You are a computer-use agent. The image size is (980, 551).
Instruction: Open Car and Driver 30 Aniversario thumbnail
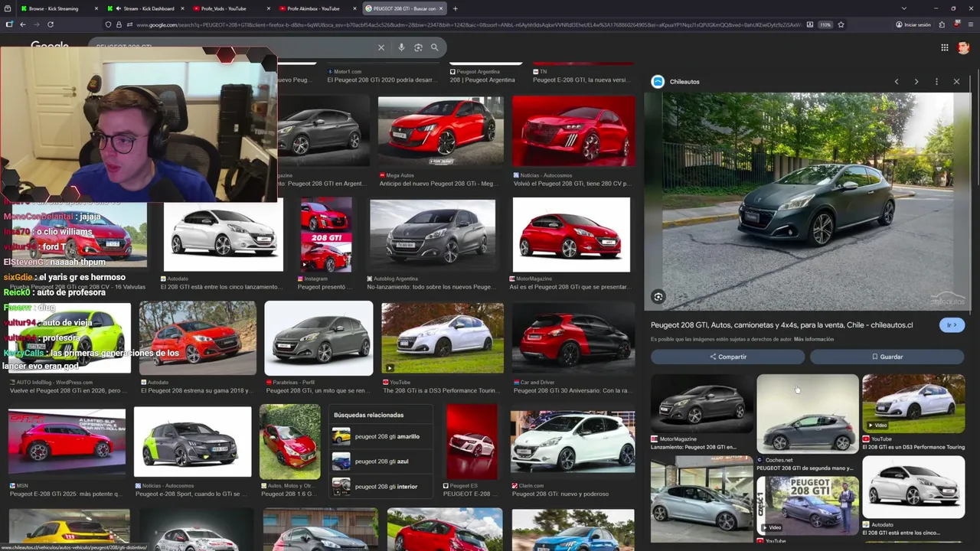tap(573, 337)
